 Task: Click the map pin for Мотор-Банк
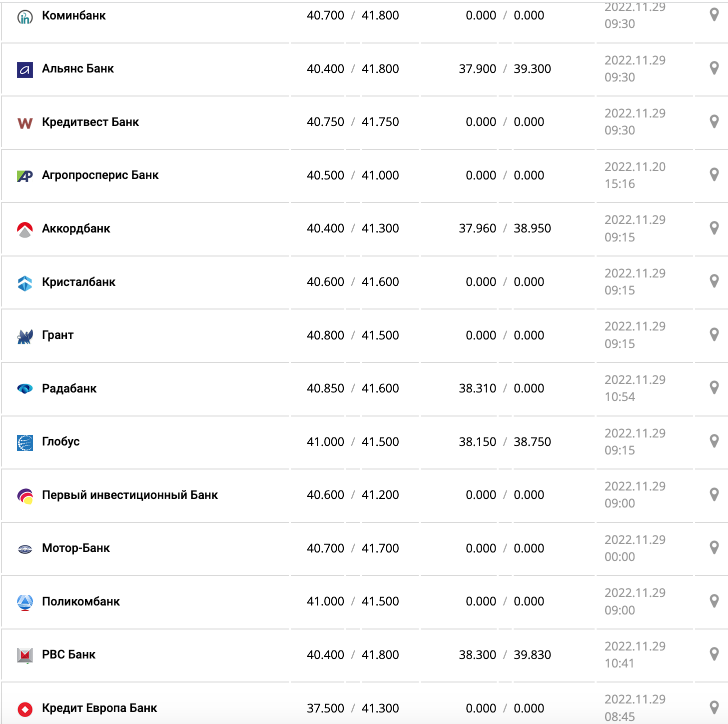pos(714,547)
